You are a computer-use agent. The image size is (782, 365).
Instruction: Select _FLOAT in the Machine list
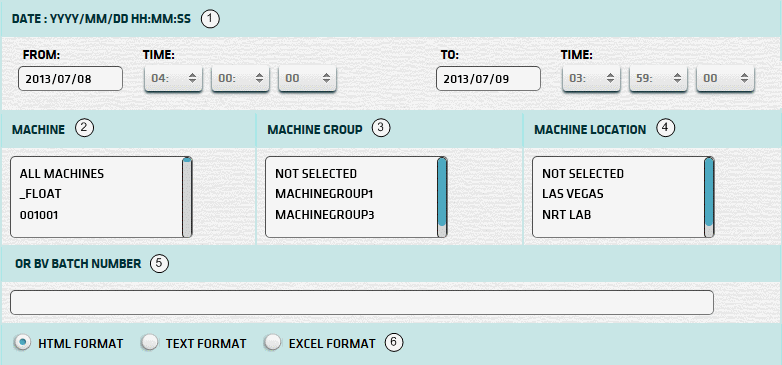[40, 194]
